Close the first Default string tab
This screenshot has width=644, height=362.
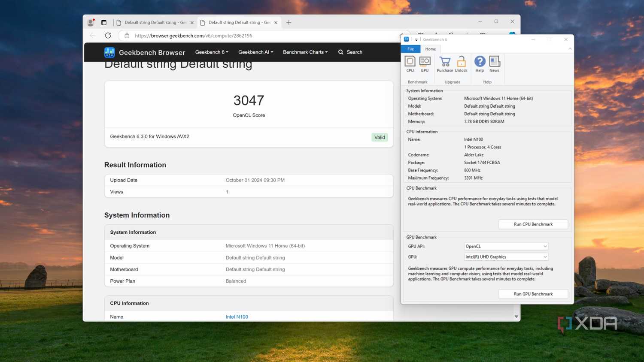192,23
